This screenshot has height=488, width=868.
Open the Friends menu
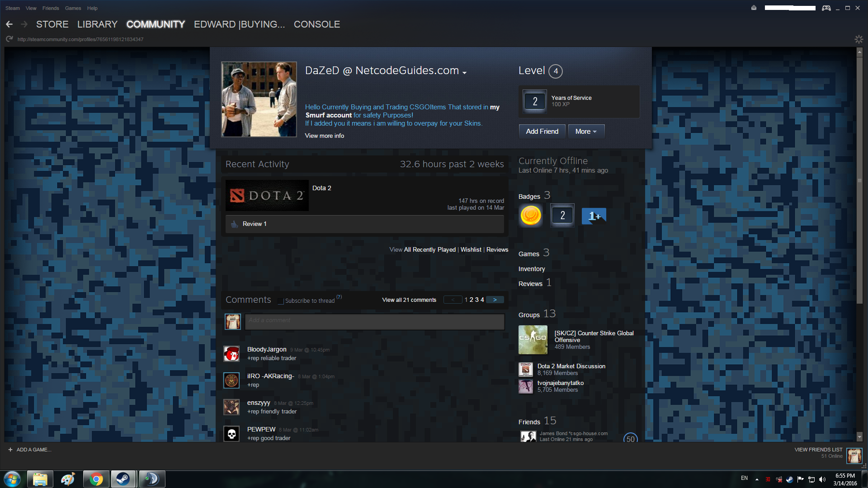point(51,8)
